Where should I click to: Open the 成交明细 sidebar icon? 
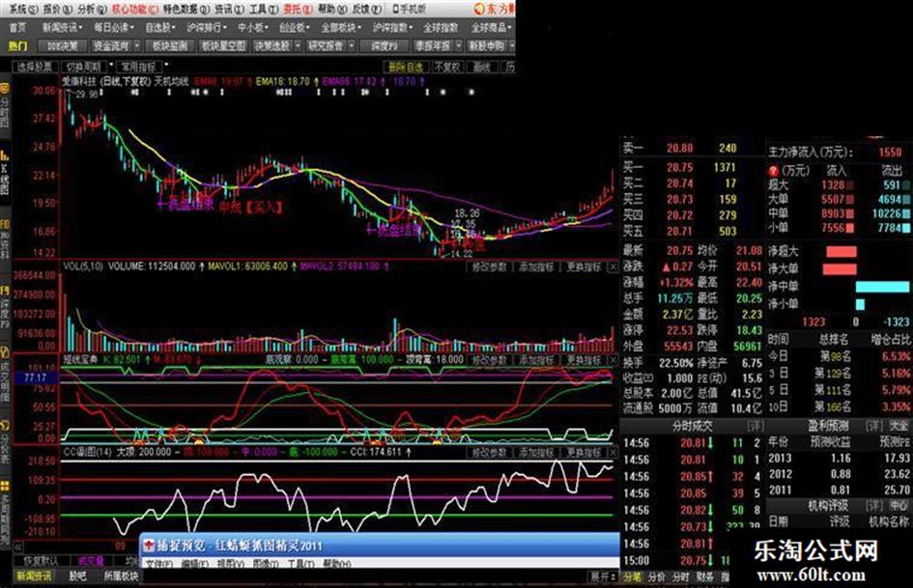point(4,373)
